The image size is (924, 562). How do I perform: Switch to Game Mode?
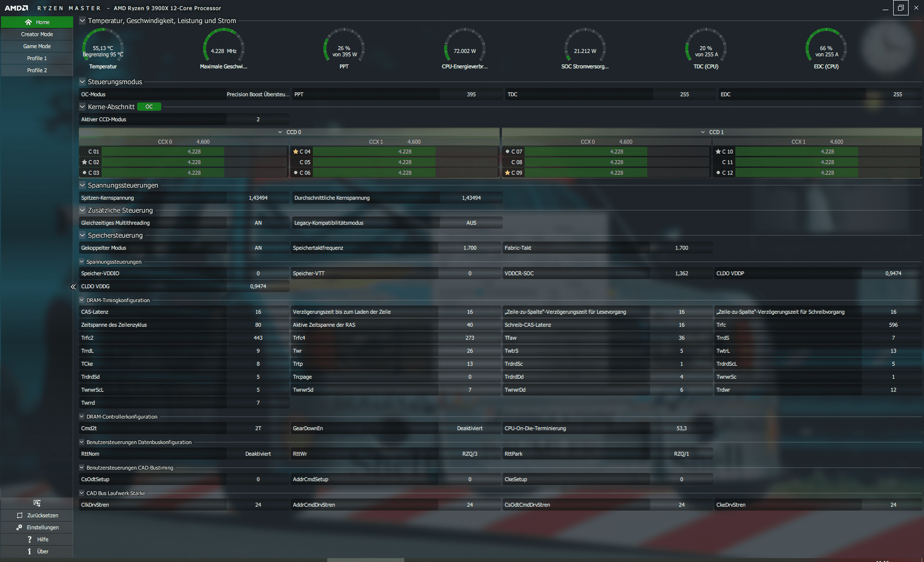point(37,46)
